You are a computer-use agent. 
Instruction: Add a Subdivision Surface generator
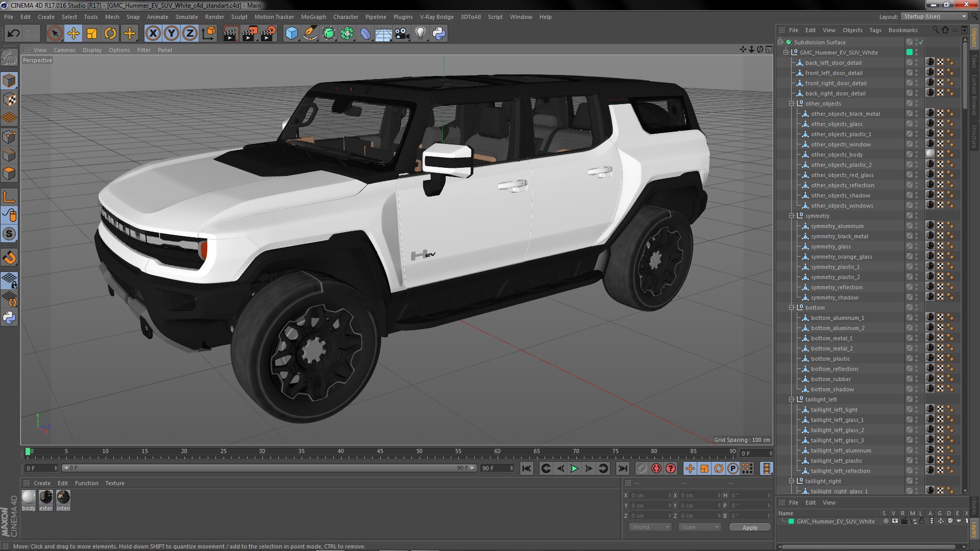[329, 34]
